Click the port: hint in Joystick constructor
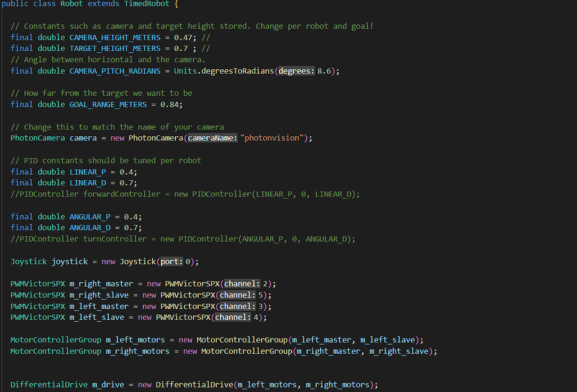Image resolution: width=577 pixels, height=392 pixels. [x=171, y=261]
